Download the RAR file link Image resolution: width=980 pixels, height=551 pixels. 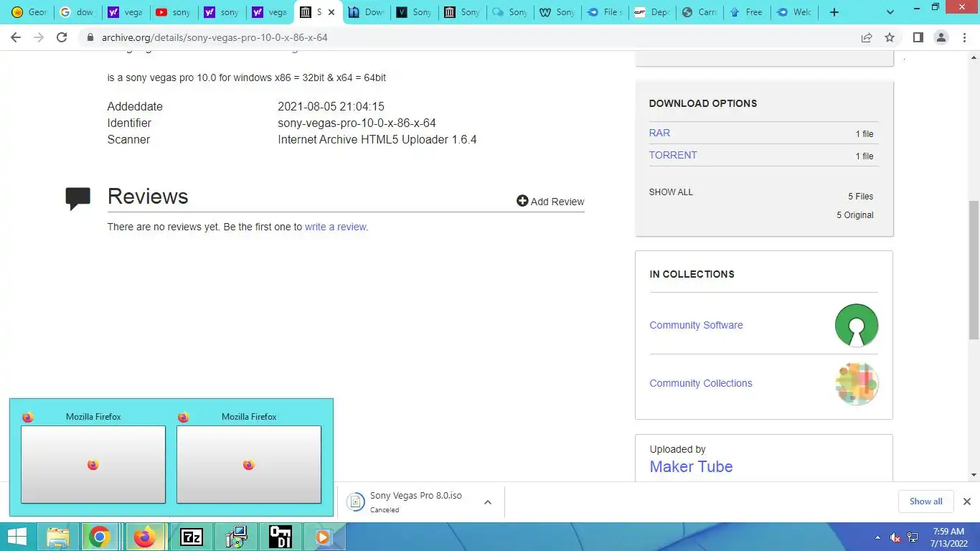click(x=659, y=133)
